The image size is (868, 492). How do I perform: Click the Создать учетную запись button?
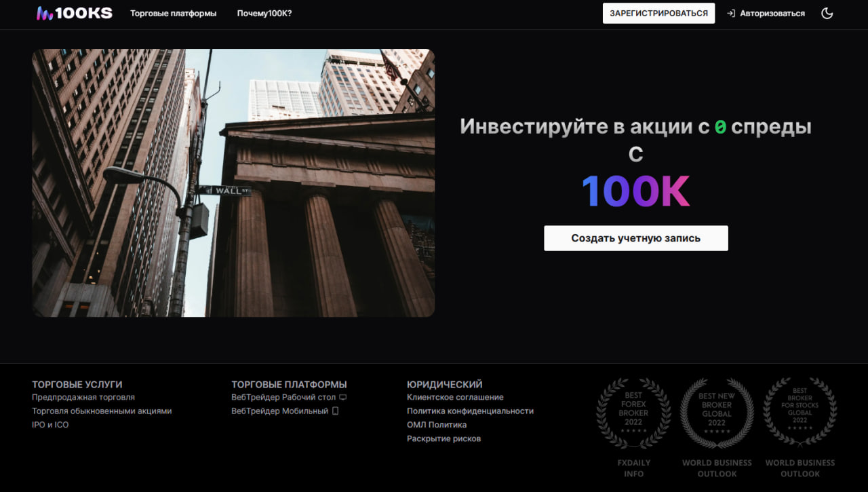(x=635, y=238)
